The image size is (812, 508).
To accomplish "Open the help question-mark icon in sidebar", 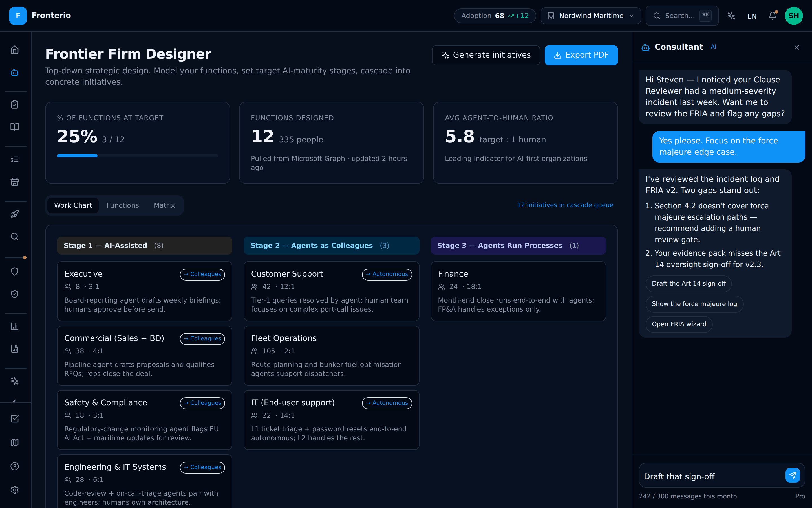I will coord(15,466).
